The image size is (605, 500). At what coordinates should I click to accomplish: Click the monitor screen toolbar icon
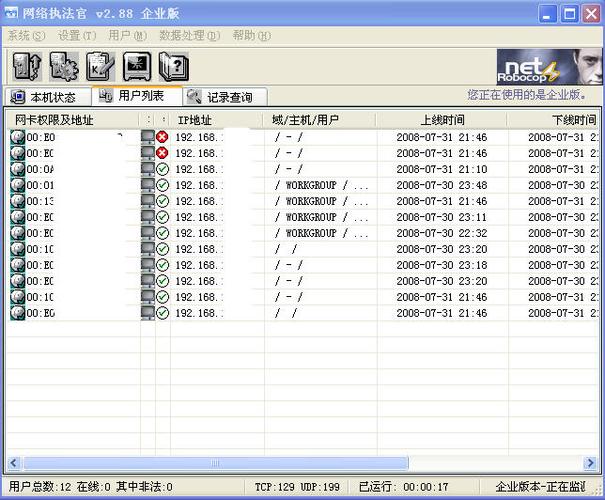click(x=137, y=66)
